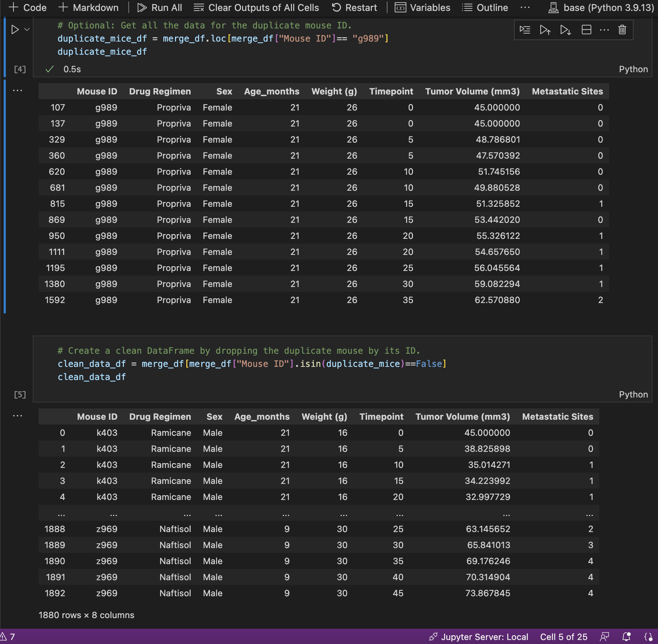This screenshot has height=644, width=658.
Task: Execute above cells icon
Action: coord(545,30)
